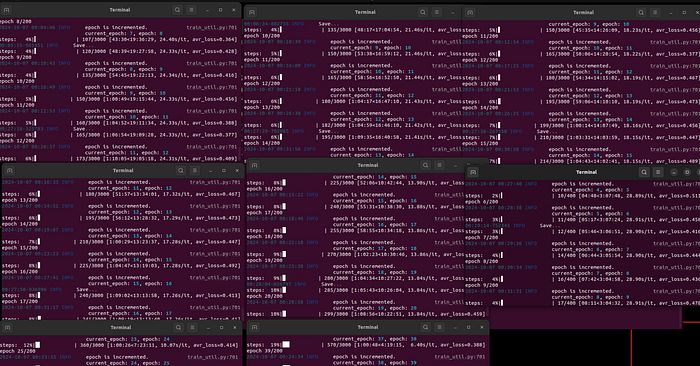Image resolution: width=700 pixels, height=366 pixels.
Task: Open hamburger menu in terminal showing 10/400 steps
Action: click(x=658, y=172)
